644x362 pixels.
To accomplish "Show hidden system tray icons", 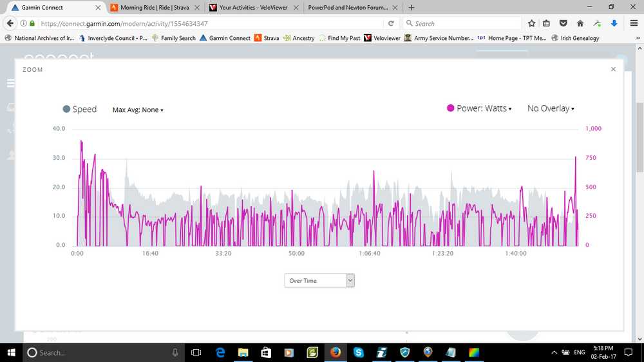I will coord(554,352).
